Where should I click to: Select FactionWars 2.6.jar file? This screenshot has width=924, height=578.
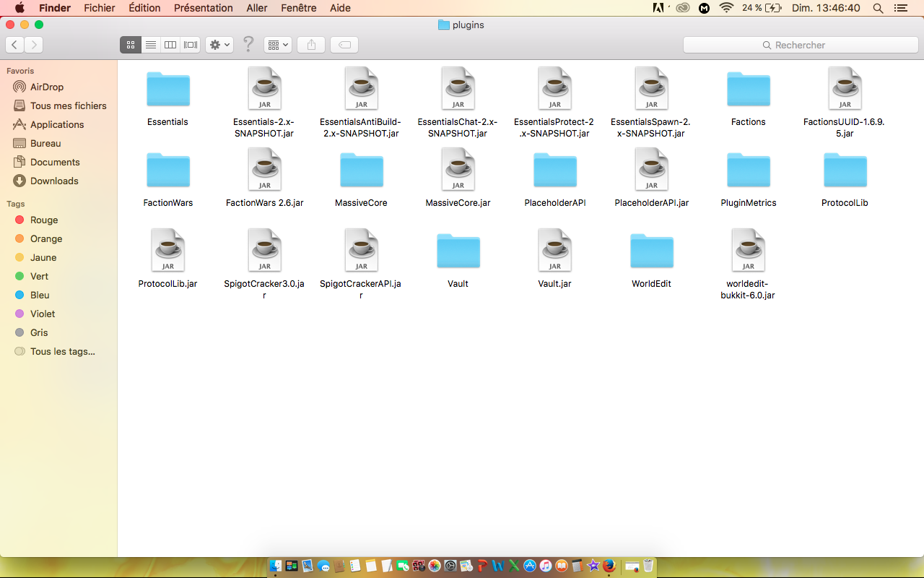[x=264, y=170]
